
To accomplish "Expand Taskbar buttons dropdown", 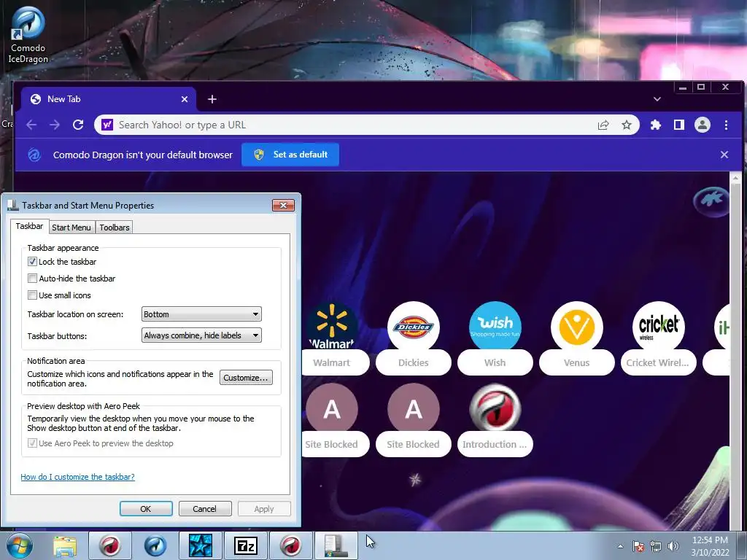I will (x=201, y=335).
